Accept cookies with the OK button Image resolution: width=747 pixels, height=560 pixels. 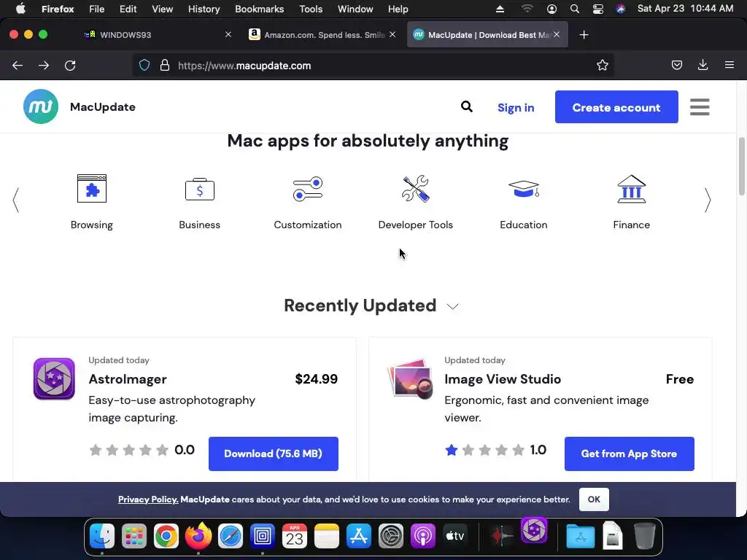pos(594,499)
